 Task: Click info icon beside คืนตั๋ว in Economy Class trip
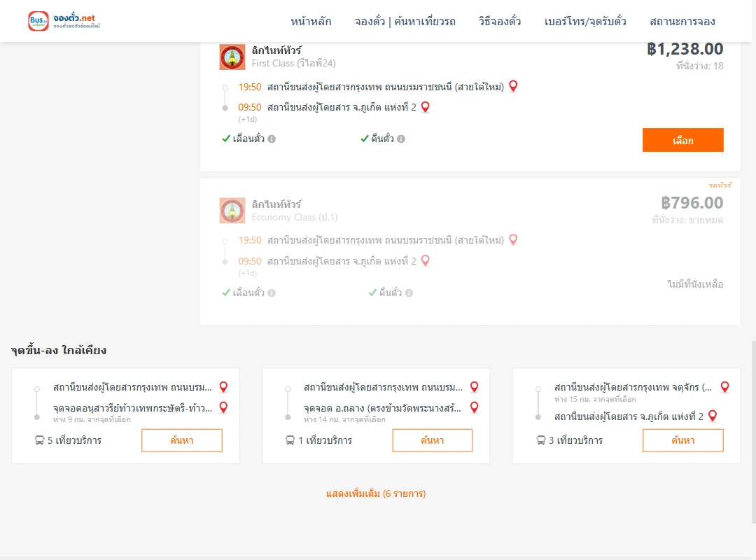coord(409,293)
